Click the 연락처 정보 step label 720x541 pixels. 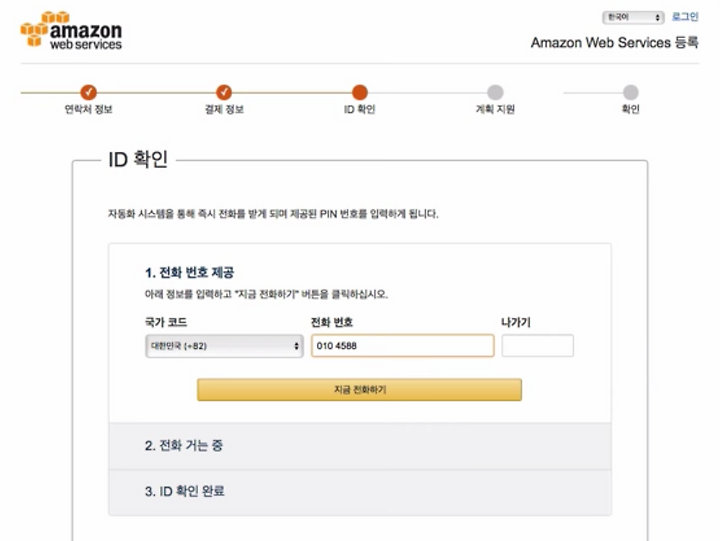[x=88, y=109]
